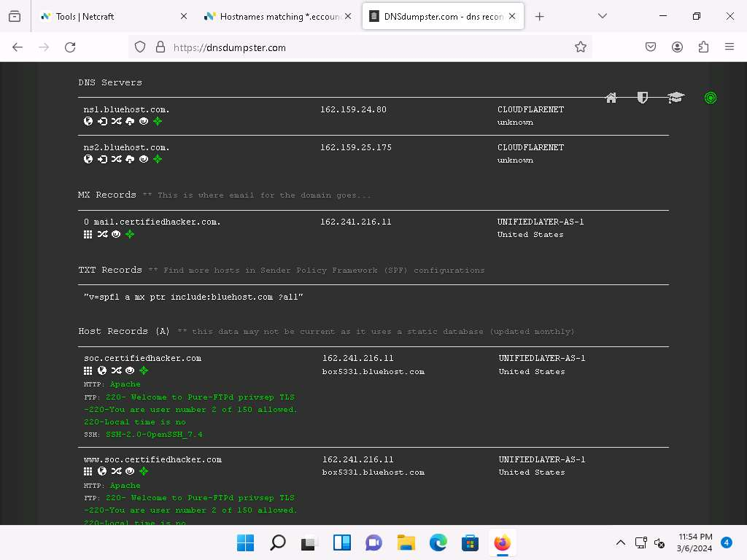Reload the current page
This screenshot has width=747, height=560.
pos(70,47)
